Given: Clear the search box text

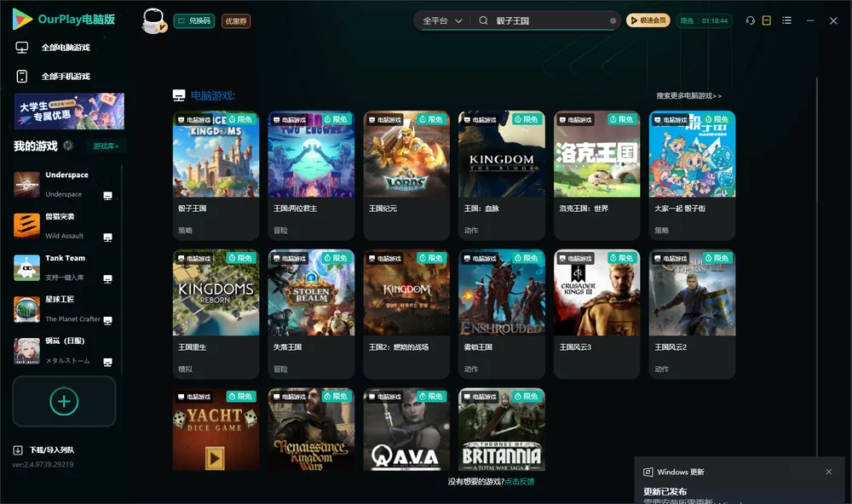Looking at the screenshot, I should 613,20.
